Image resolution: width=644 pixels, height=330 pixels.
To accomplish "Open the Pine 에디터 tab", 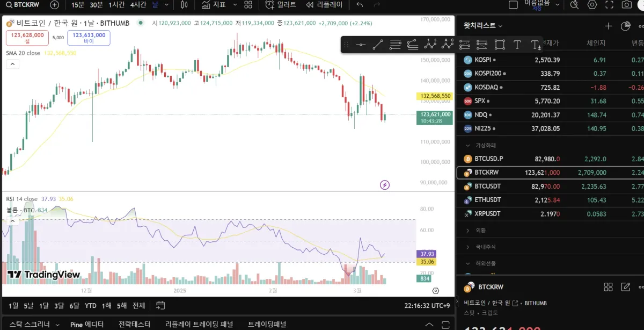I will pyautogui.click(x=86, y=324).
